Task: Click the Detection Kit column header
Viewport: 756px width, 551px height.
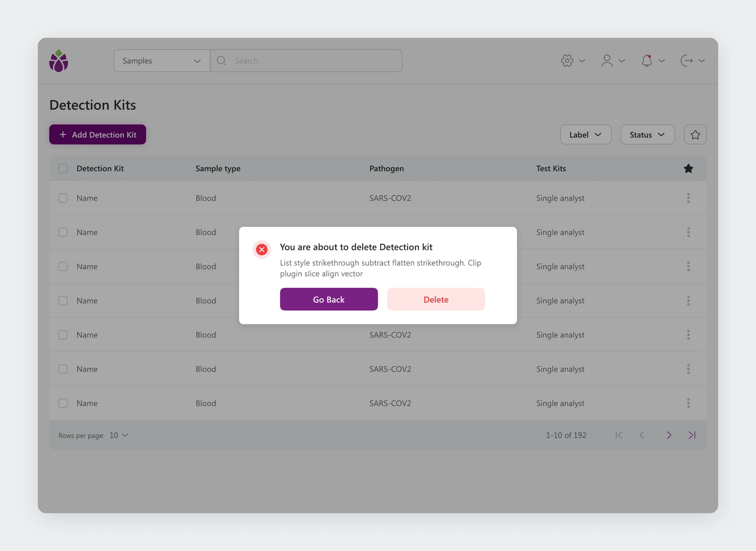Action: [x=100, y=168]
